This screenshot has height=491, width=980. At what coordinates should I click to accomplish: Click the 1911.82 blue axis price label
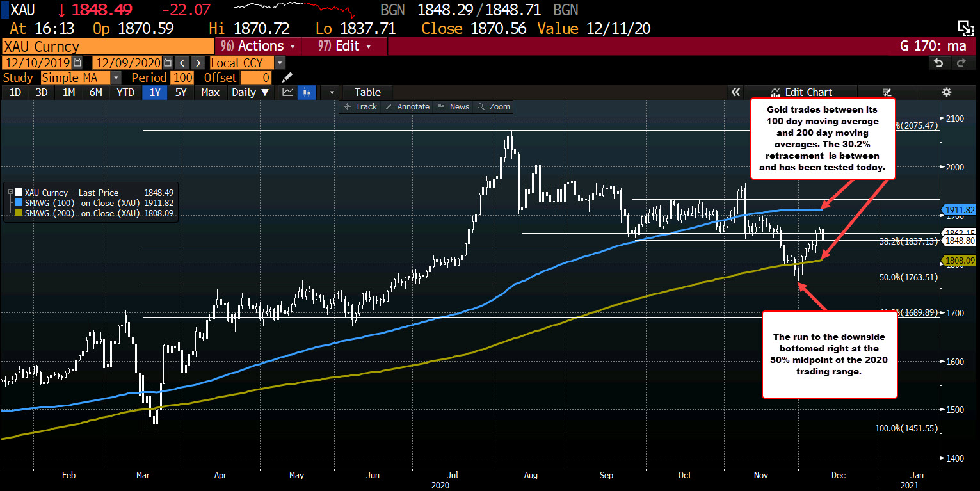click(x=958, y=209)
